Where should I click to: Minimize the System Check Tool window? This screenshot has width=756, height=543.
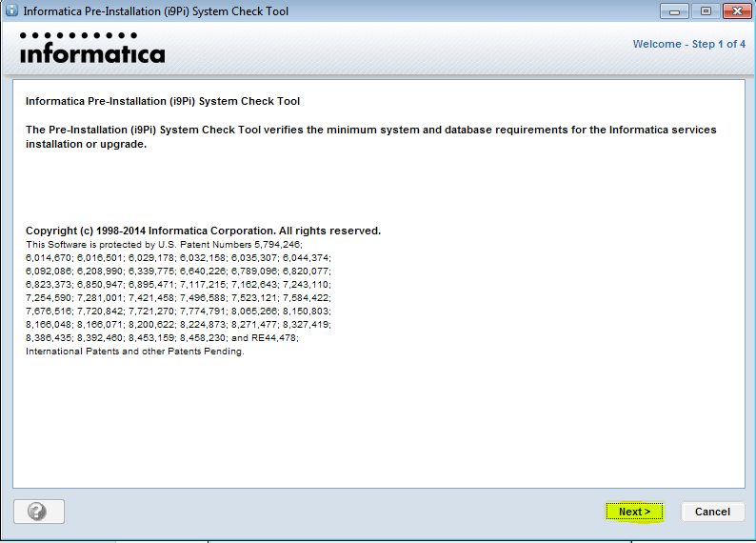[674, 11]
